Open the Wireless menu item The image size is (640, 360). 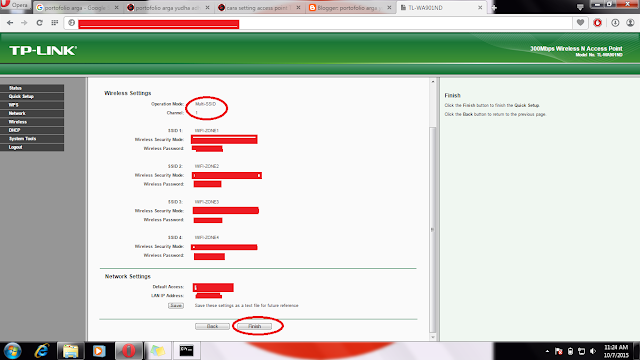32,122
